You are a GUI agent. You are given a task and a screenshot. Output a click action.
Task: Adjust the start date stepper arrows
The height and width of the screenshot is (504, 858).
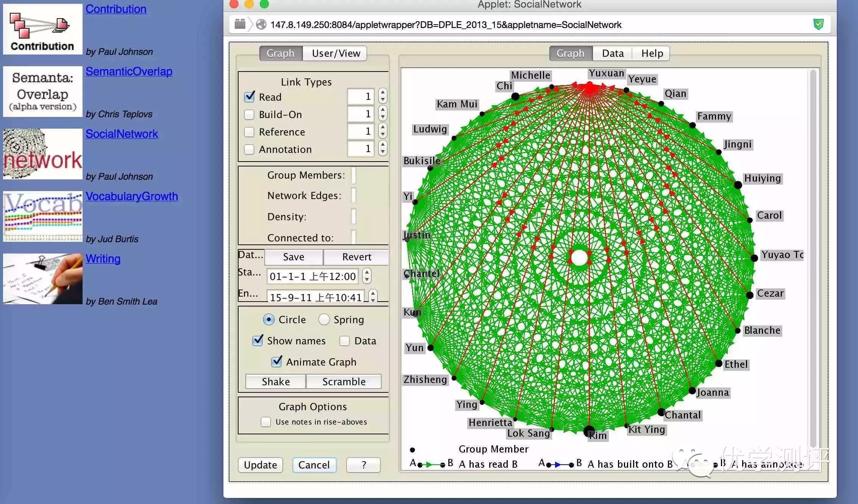point(367,276)
